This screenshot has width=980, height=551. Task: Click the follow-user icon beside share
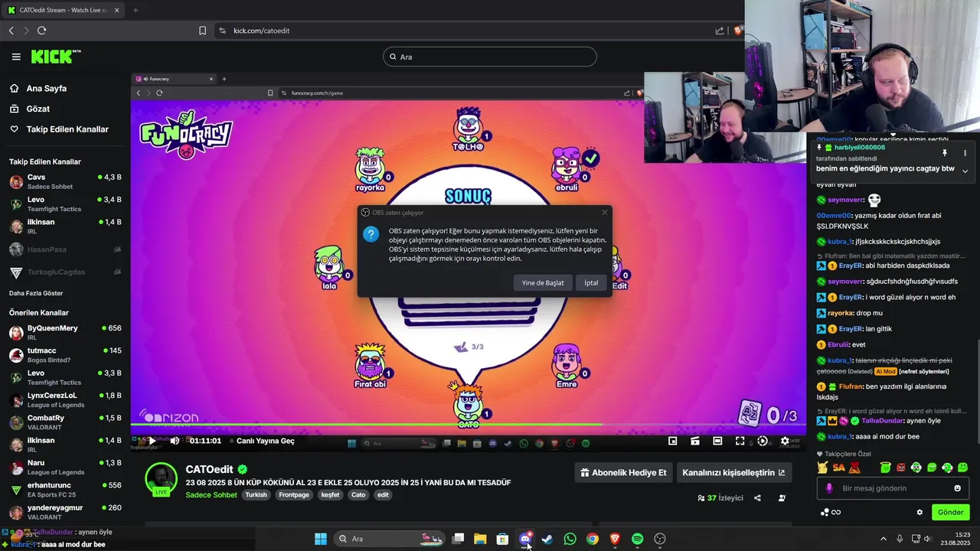pos(782,497)
